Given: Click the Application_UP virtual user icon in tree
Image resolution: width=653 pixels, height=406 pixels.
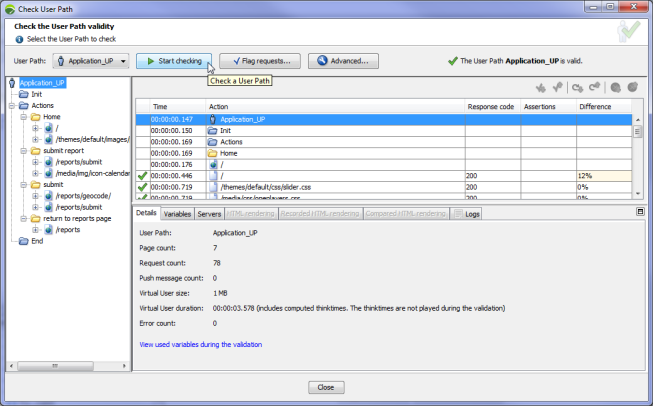Looking at the screenshot, I should [12, 83].
